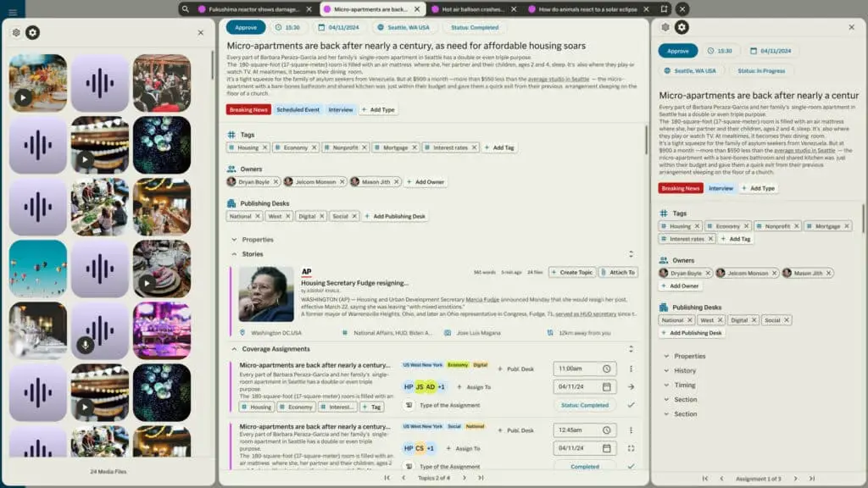Go to next assignment in right pagination
The width and height of the screenshot is (868, 488).
tap(795, 479)
